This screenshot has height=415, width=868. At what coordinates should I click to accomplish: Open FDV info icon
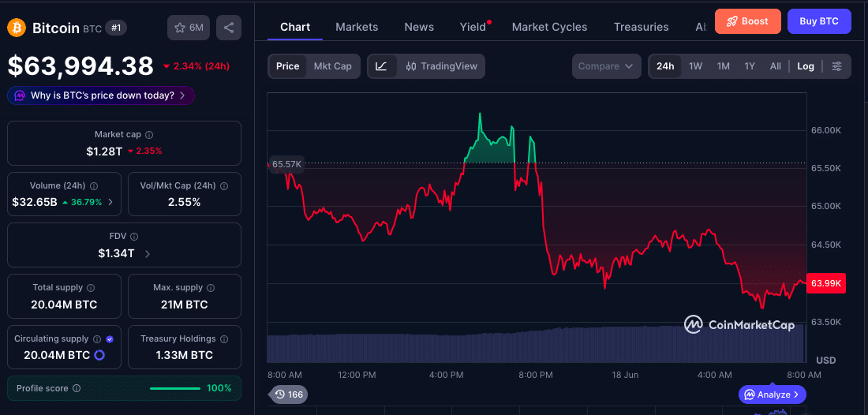pyautogui.click(x=134, y=236)
